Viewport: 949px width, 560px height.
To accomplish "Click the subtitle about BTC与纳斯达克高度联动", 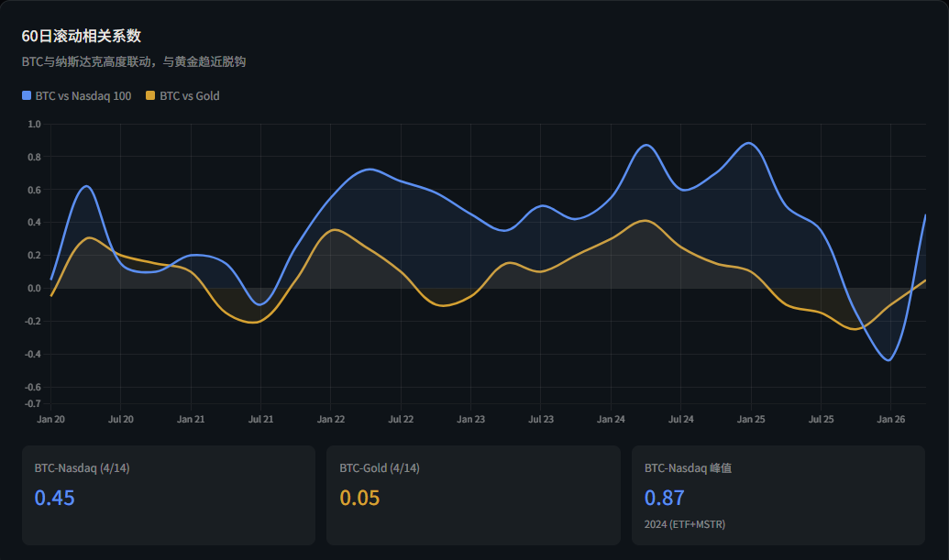I will pos(134,61).
